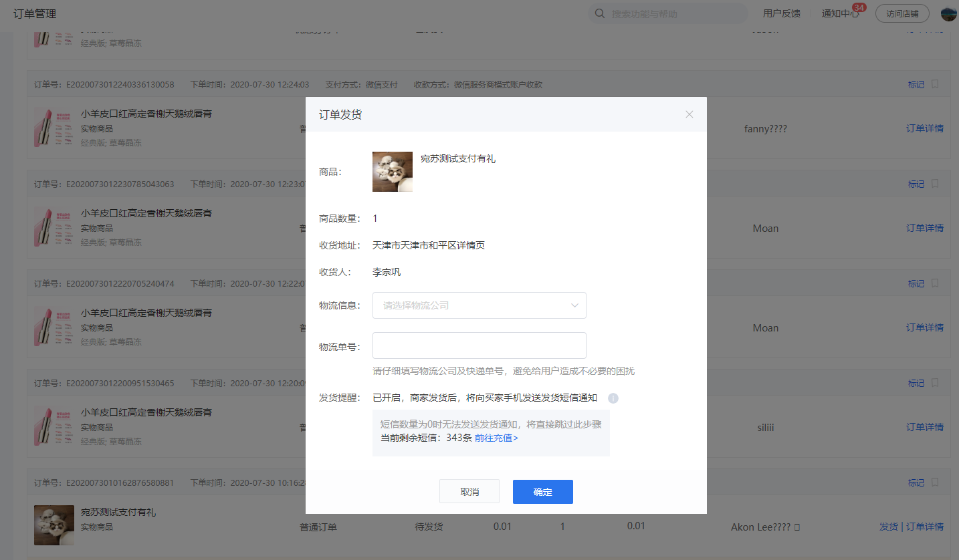Click the product thumbnail in the dialog
The image size is (959, 560).
click(393, 172)
